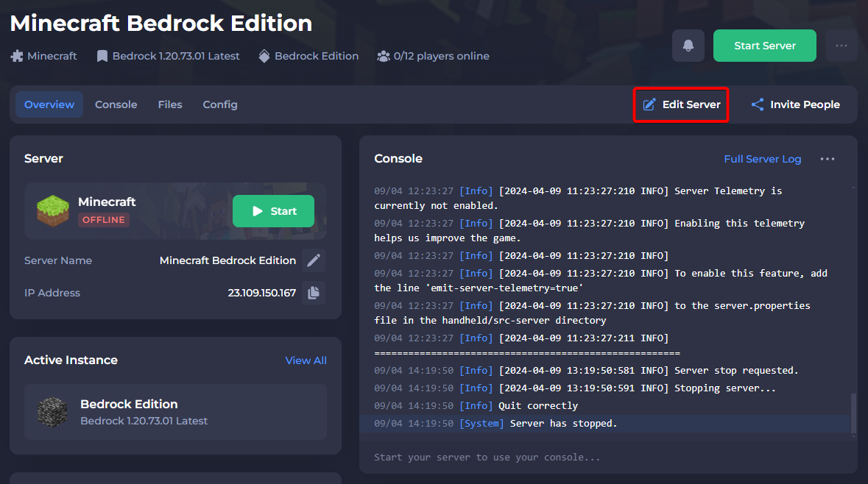Click the pencil icon beside Server Name
The width and height of the screenshot is (868, 484).
314,260
